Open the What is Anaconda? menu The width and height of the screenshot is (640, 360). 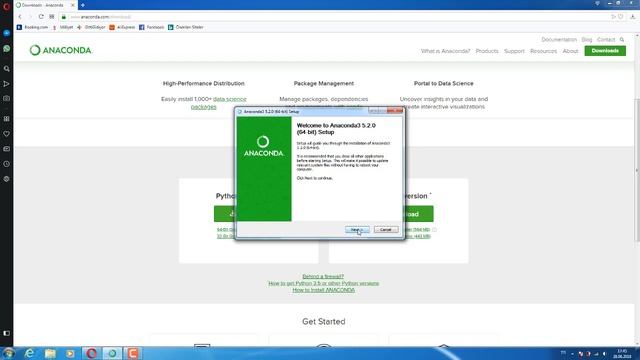(445, 51)
